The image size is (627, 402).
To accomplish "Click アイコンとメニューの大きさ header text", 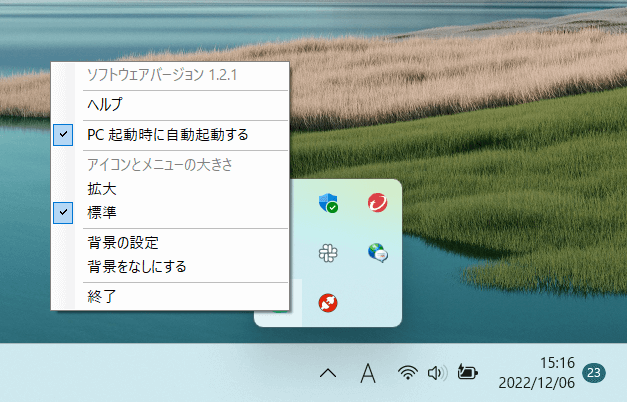I will (x=160, y=165).
